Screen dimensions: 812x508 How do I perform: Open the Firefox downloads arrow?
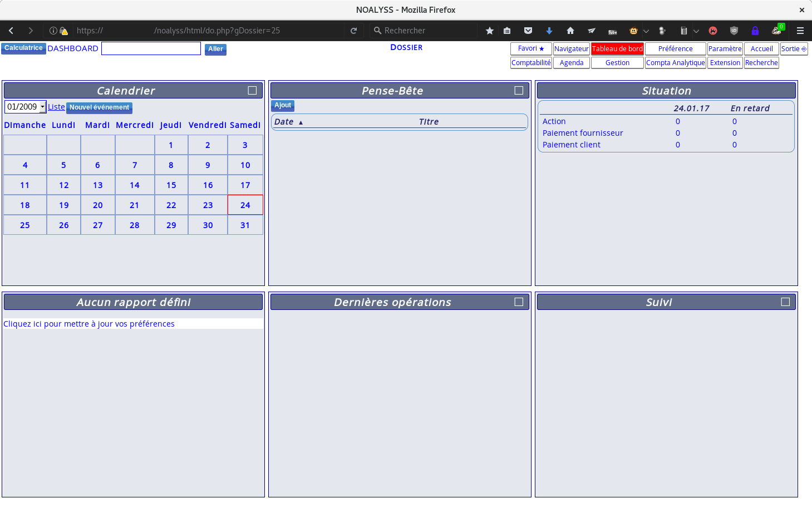coord(549,31)
